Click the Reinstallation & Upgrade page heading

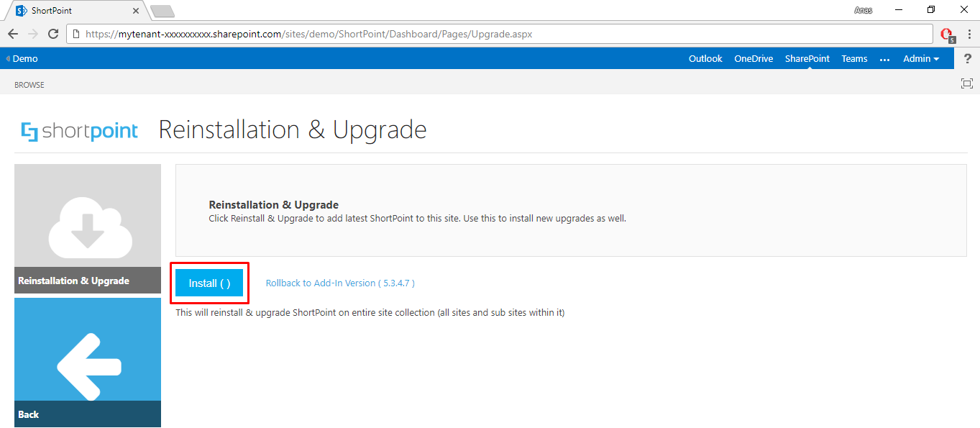pos(293,129)
